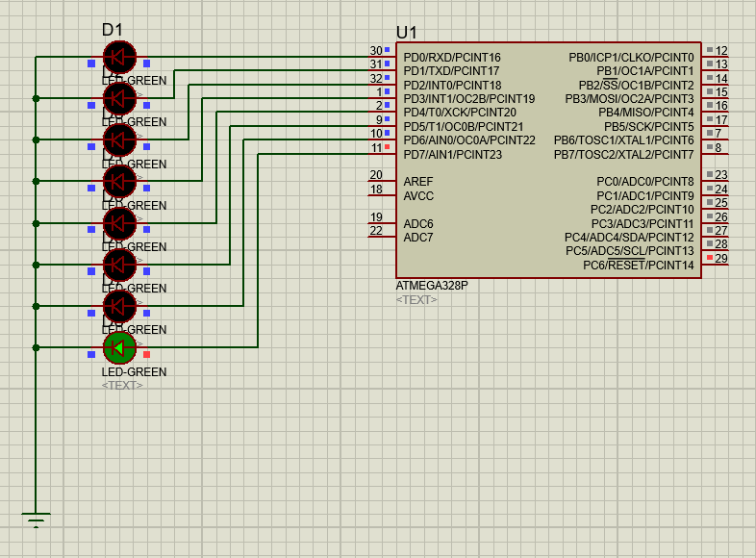756x558 pixels.
Task: Click the AVCC pin label
Action: (418, 196)
